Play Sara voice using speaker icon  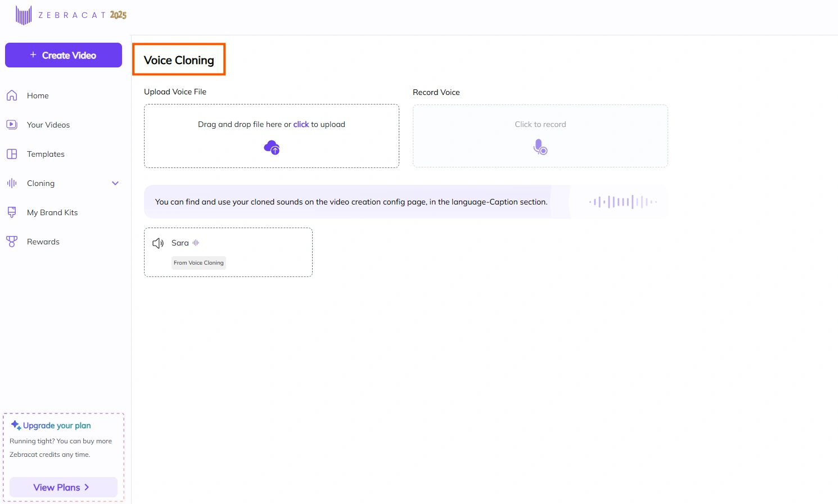tap(158, 243)
